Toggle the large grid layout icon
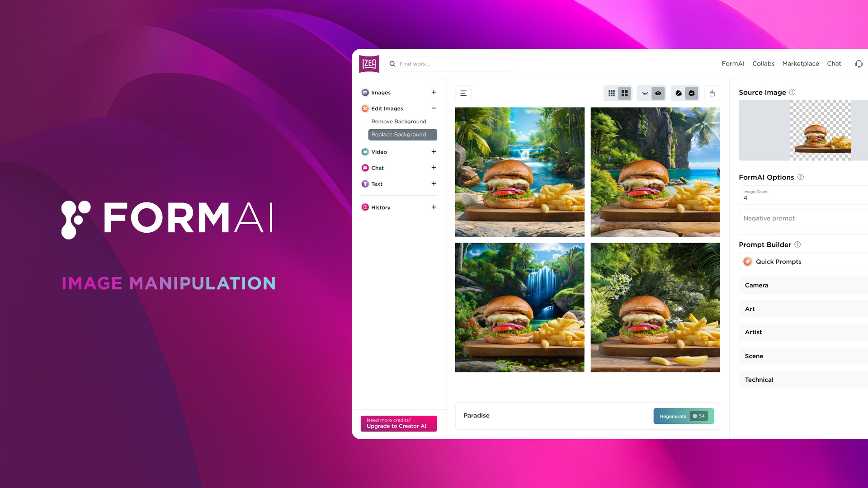Viewport: 868px width, 488px height. 625,93
